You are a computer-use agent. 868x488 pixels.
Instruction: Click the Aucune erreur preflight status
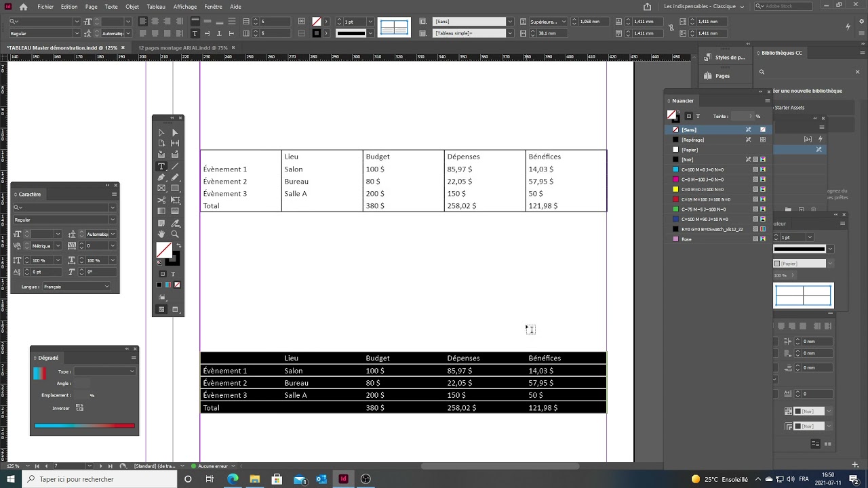click(213, 466)
